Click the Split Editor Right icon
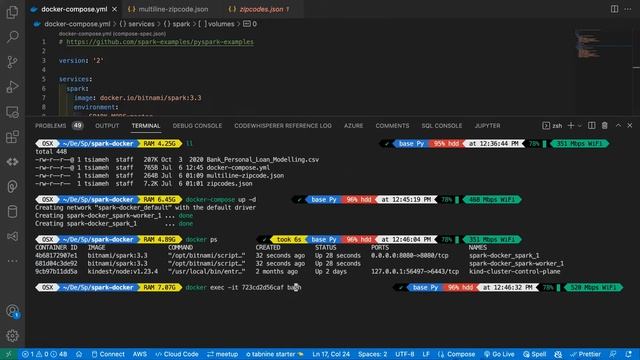The height and width of the screenshot is (360, 640). (614, 9)
